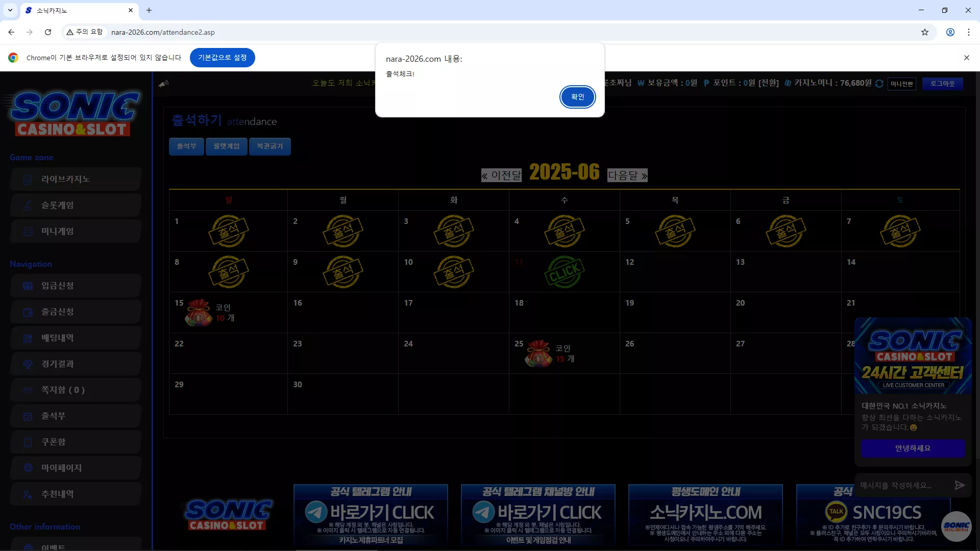980x551 pixels.
Task: Go back in browser history
Action: [11, 32]
